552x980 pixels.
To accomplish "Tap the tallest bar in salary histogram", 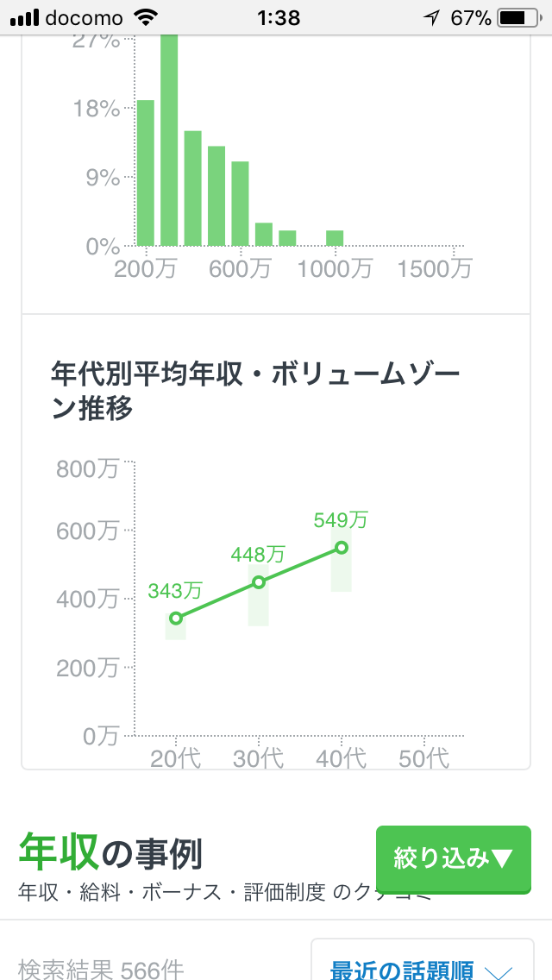I will click(169, 140).
